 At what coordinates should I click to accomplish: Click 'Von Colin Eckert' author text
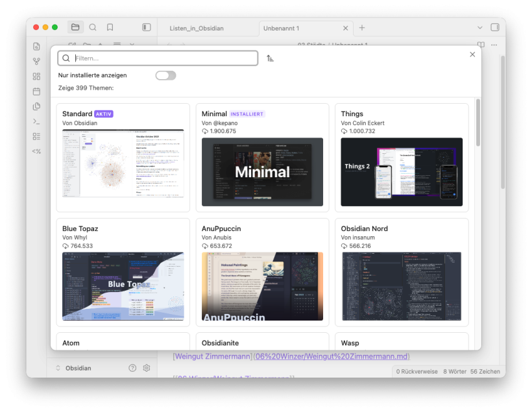coord(363,123)
